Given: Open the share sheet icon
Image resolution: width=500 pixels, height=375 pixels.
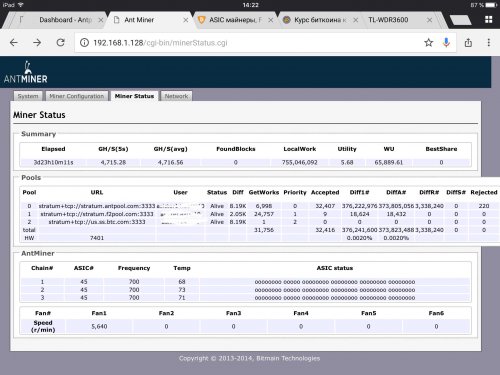Looking at the screenshot, I should [468, 43].
